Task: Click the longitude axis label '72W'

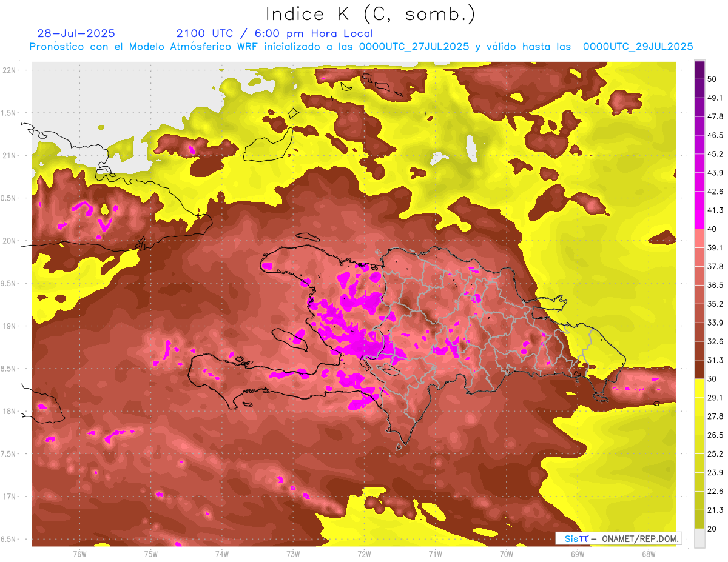Action: pyautogui.click(x=364, y=554)
